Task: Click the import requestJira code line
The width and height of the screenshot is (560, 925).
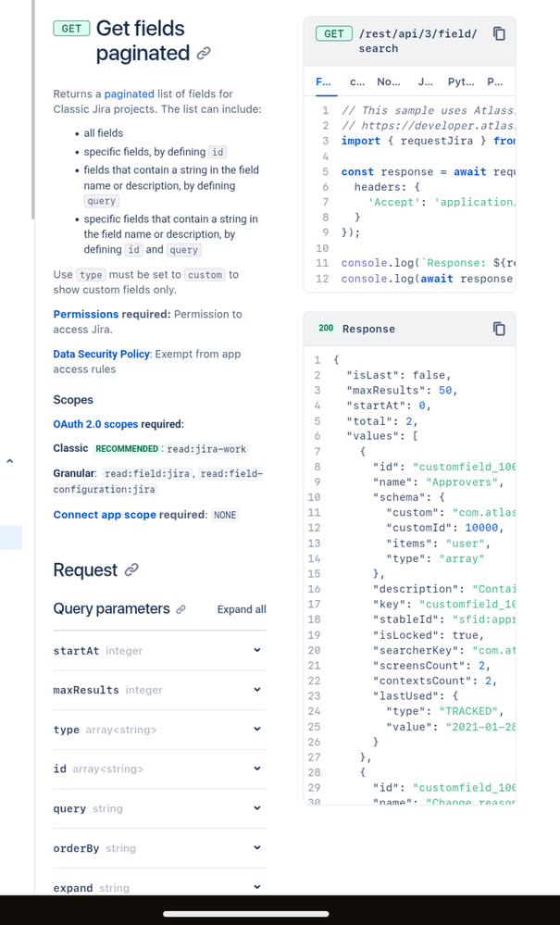Action: tap(428, 141)
